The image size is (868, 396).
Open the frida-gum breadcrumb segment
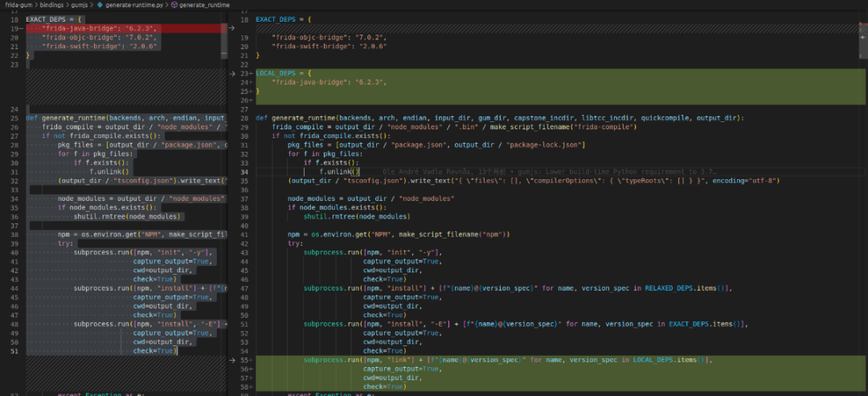(18, 5)
